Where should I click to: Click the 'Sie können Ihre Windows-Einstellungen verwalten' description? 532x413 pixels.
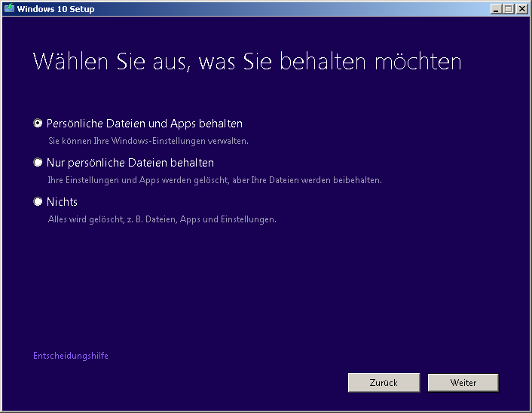(148, 141)
